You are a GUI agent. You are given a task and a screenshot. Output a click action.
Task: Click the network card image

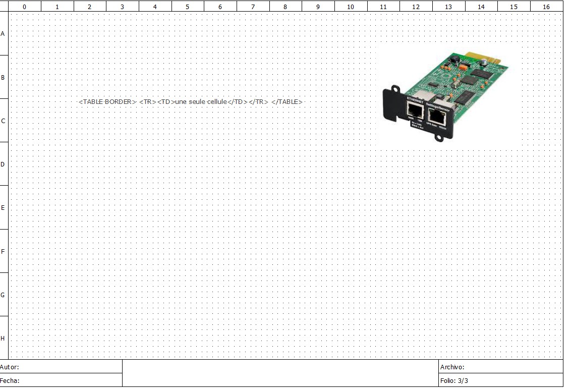point(445,95)
